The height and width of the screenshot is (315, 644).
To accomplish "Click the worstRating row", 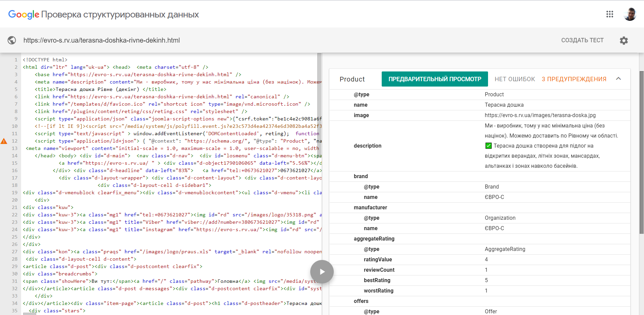I will tap(480, 291).
